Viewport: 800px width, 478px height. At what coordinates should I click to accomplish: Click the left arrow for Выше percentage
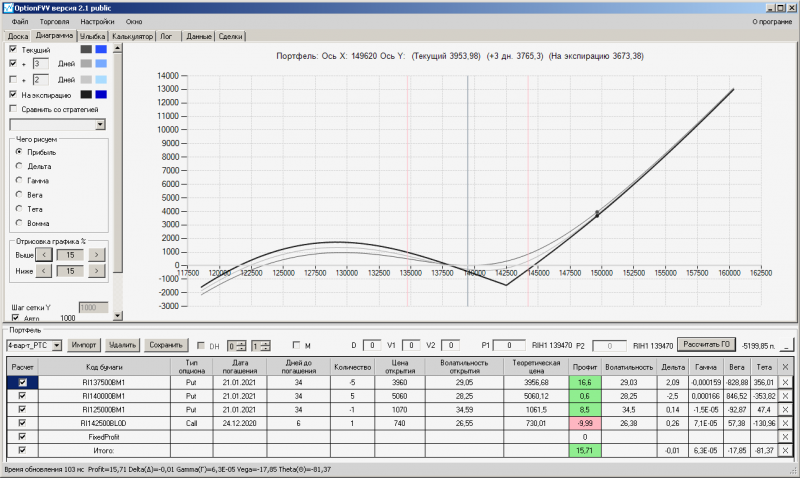pos(44,255)
